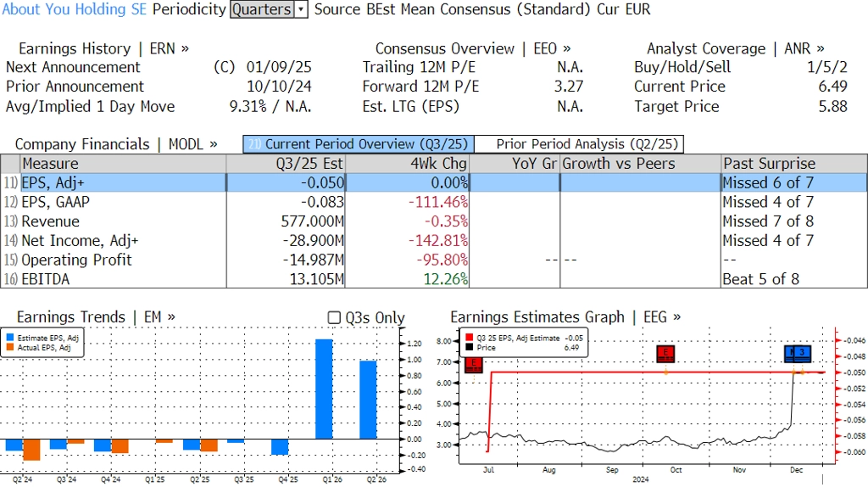Image resolution: width=868 pixels, height=487 pixels.
Task: Click the Q2'26 blue estimate bar
Action: tap(368, 400)
